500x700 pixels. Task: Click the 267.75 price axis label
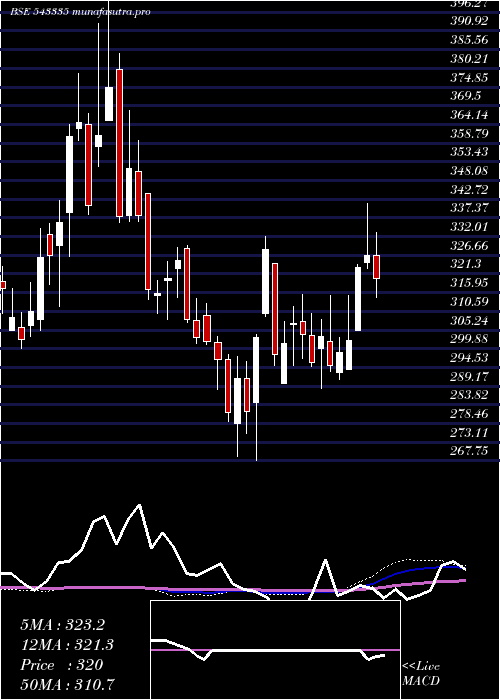point(469,451)
